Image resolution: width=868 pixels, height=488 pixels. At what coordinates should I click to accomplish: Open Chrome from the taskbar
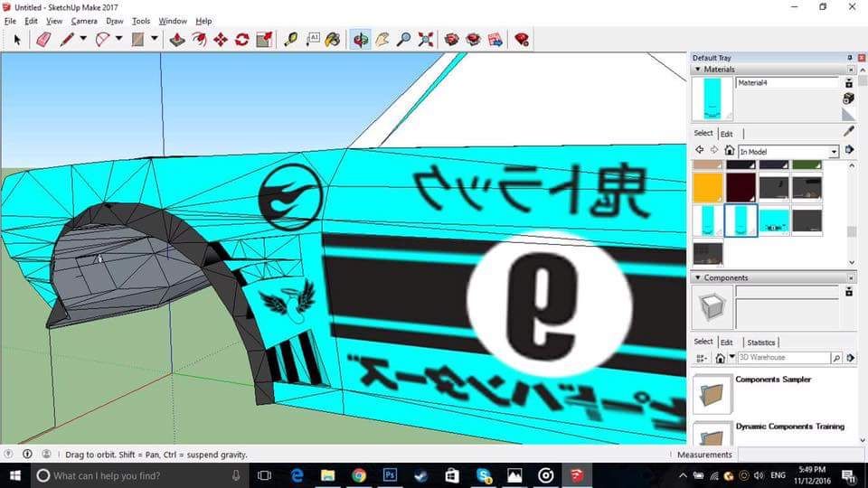[359, 475]
